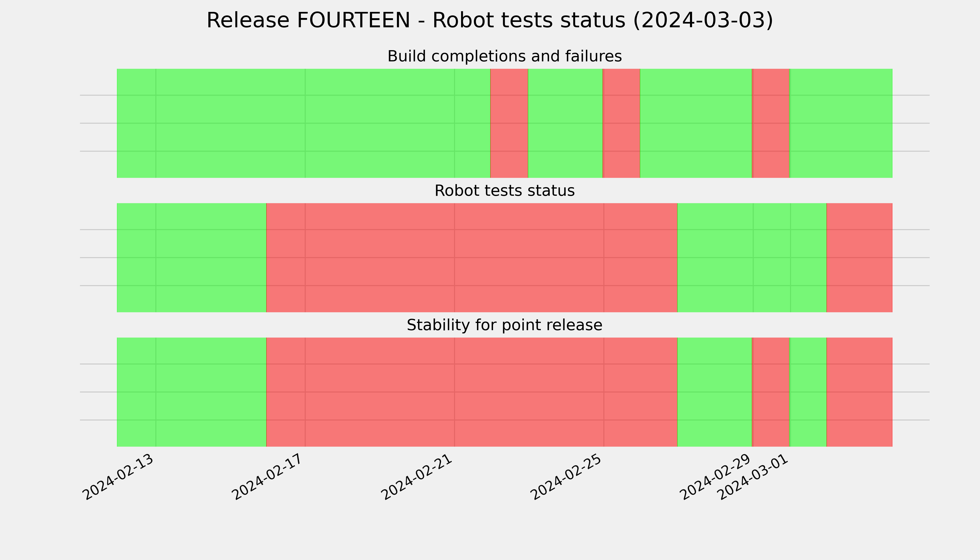
Task: Click the narrow red band in Stability chart near 02-29
Action: [x=771, y=392]
